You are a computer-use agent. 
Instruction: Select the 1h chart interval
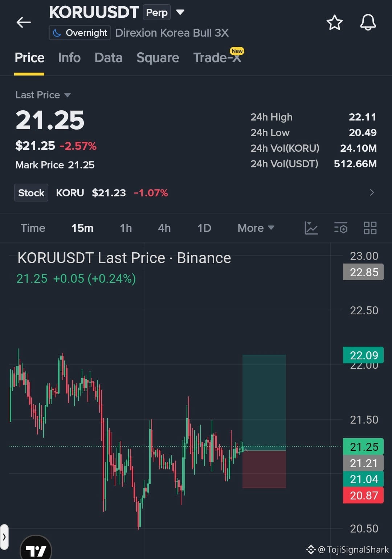126,228
